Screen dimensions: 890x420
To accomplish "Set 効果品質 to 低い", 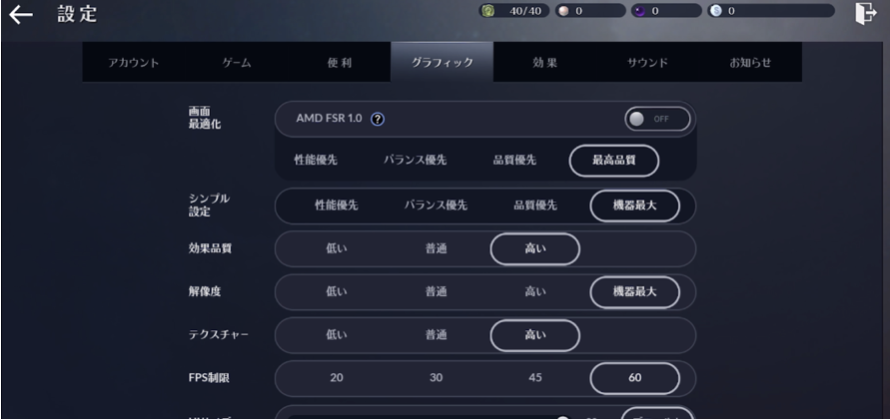I will point(336,249).
